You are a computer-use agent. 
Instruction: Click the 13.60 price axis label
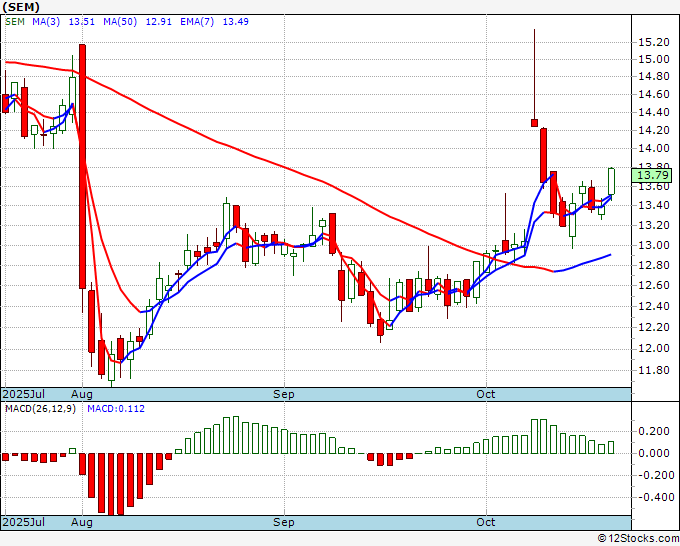click(x=654, y=186)
